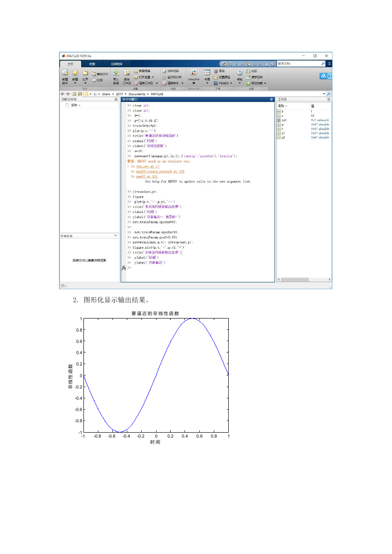Click the New Script icon in MATLAB toolstrip
Image resolution: width=392 pixels, height=554 pixels.
point(65,72)
